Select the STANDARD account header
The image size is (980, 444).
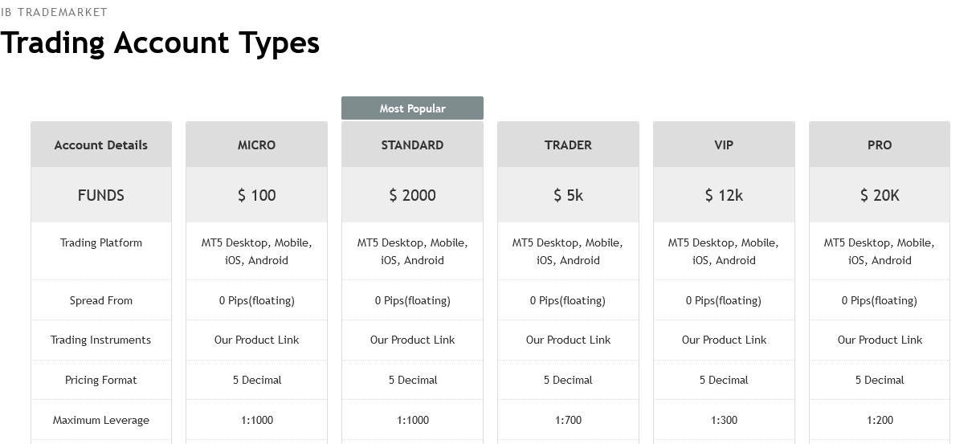pos(412,145)
